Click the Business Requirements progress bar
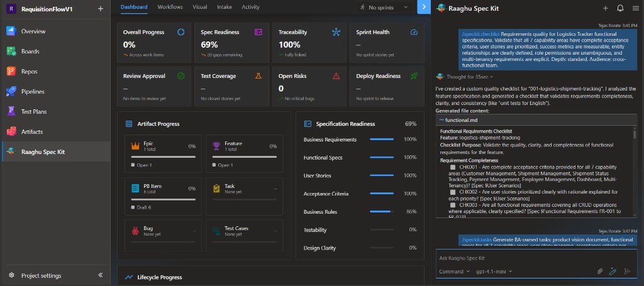Viewport: 644px width, 286px height. click(382, 140)
